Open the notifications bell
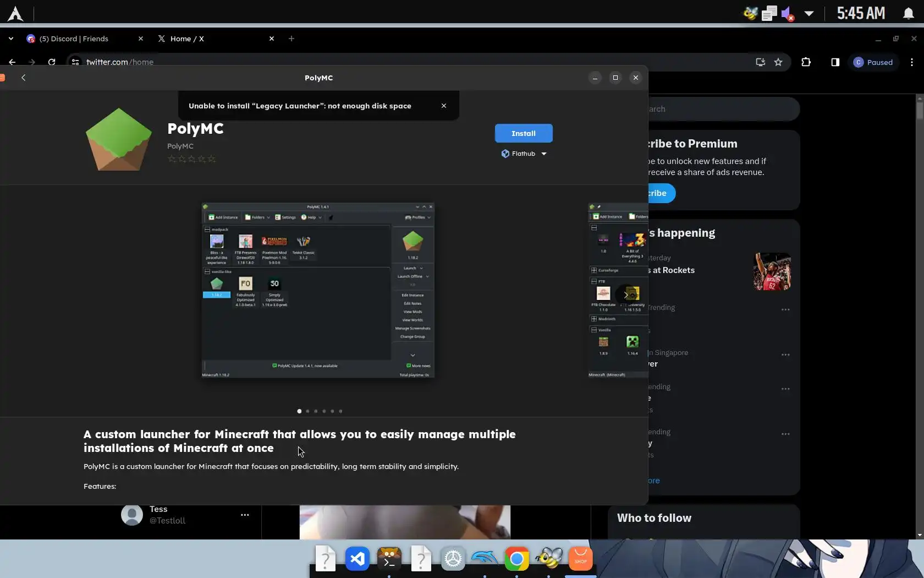This screenshot has height=578, width=924. (x=909, y=13)
